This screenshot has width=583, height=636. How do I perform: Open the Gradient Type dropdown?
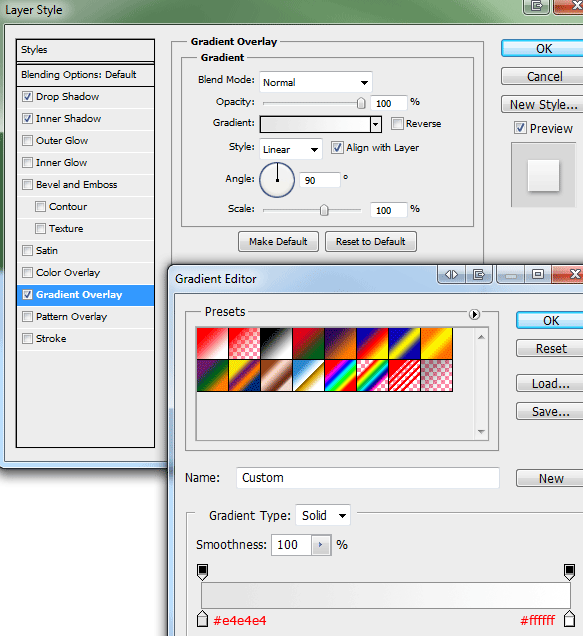tap(323, 515)
